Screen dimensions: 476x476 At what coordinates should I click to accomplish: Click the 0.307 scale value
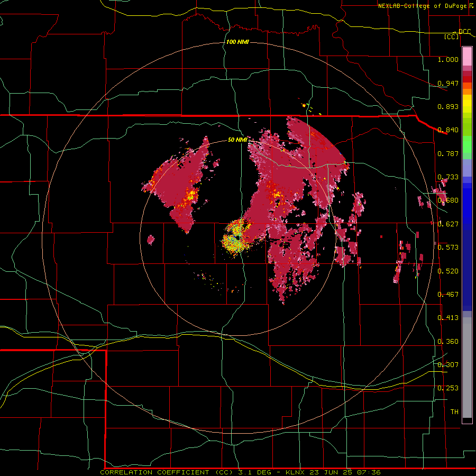click(448, 364)
